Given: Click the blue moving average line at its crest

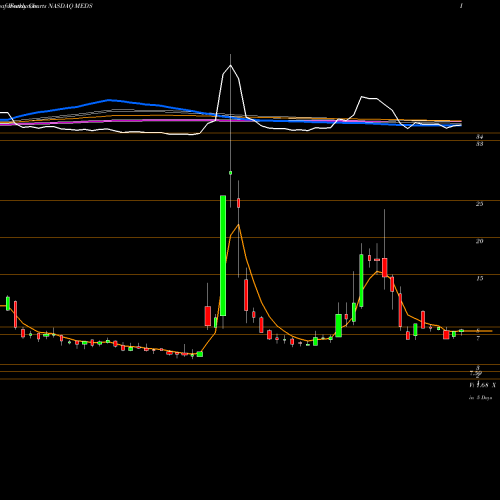Looking at the screenshot, I should [109, 100].
